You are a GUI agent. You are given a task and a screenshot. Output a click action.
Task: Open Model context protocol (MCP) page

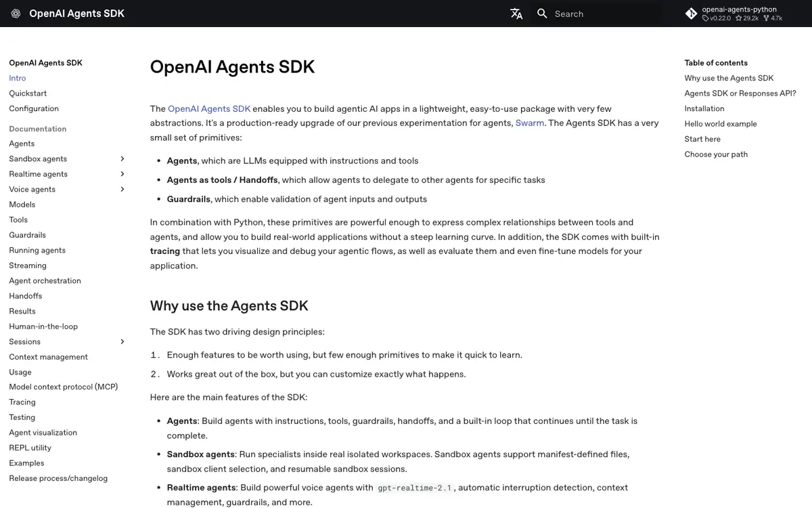coord(63,387)
